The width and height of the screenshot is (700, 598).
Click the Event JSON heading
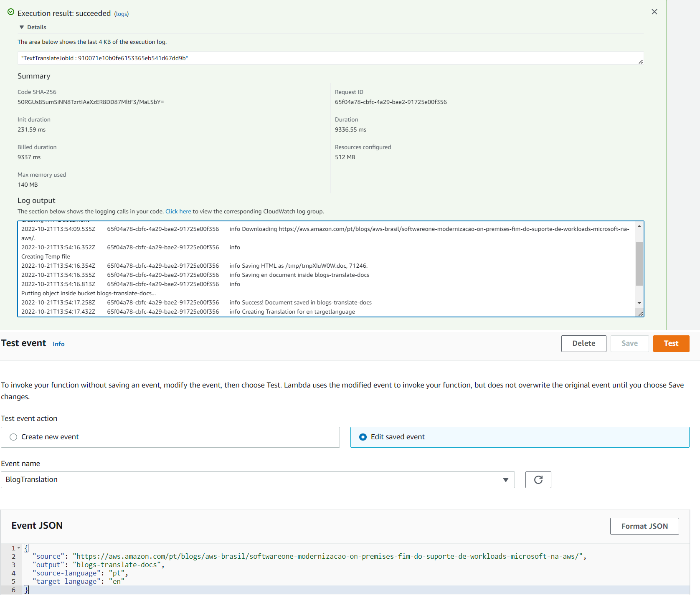tap(37, 525)
